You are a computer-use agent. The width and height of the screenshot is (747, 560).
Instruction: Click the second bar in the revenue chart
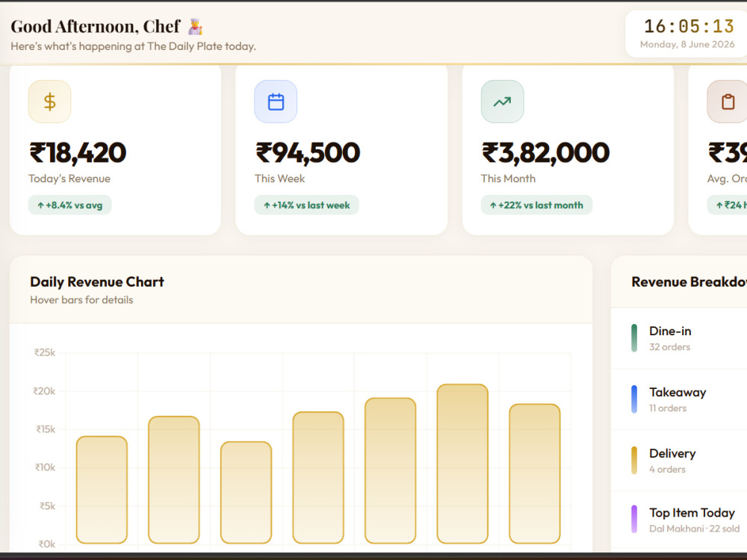(174, 479)
